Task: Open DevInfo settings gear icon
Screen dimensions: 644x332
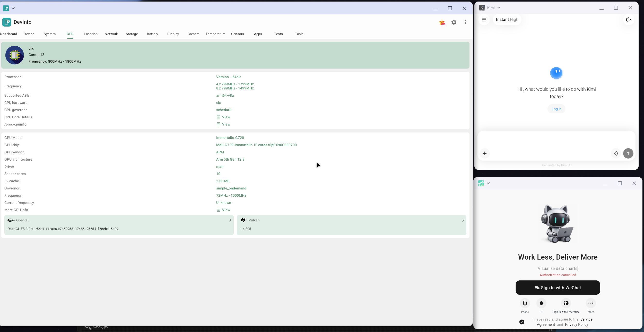Action: pyautogui.click(x=454, y=22)
